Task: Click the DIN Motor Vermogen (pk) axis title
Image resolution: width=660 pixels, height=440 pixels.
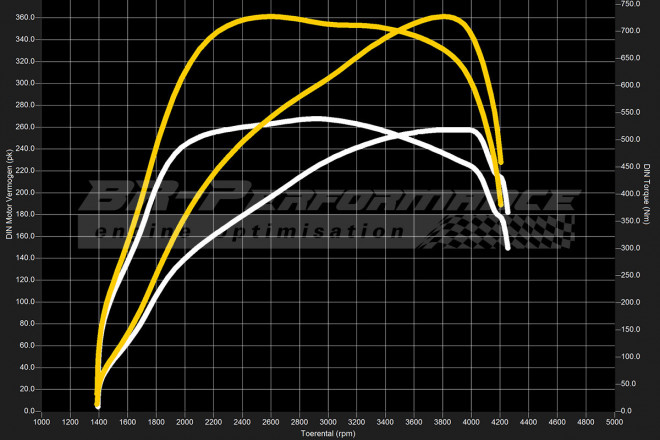Action: point(9,195)
